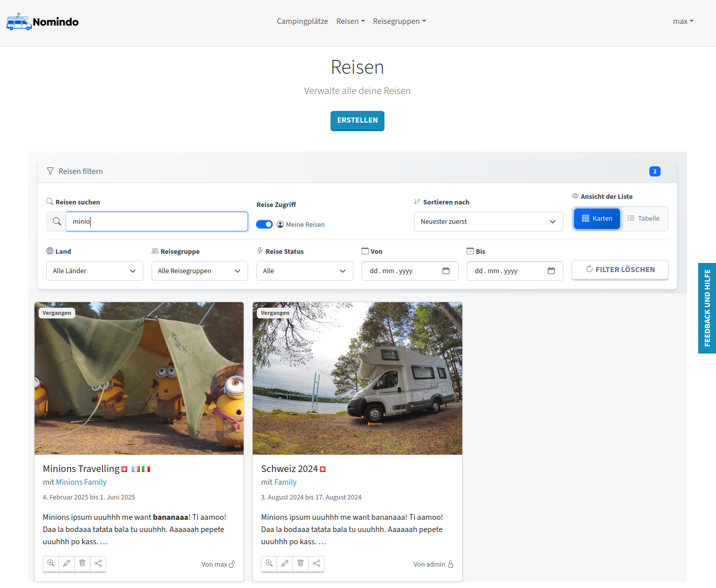Open calendar picker in the Von date field
Screen dimensions: 716x588
pos(446,271)
